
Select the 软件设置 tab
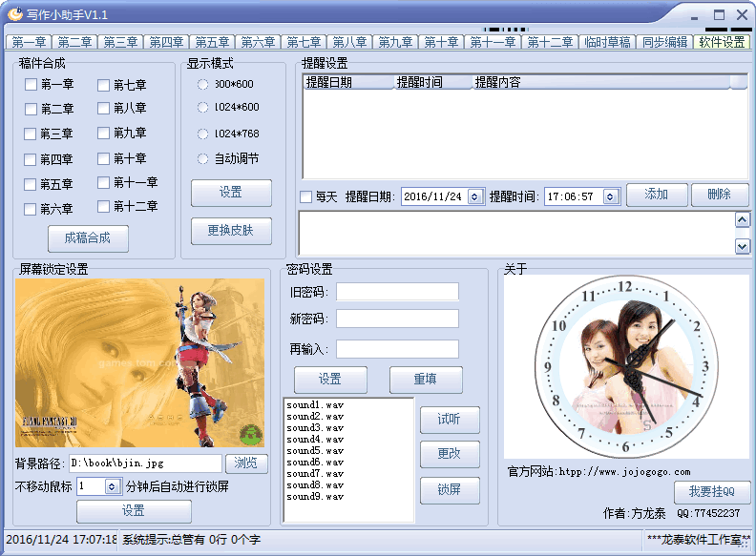pos(722,42)
